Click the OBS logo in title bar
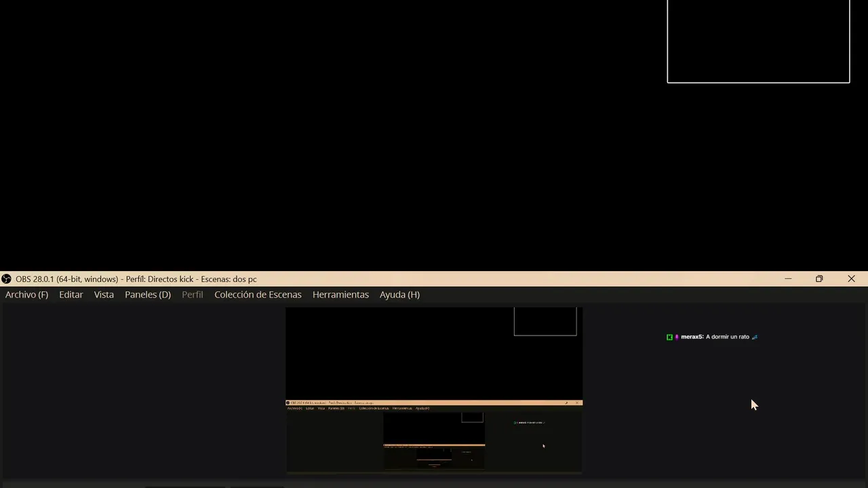Image resolution: width=868 pixels, height=488 pixels. pos(6,279)
